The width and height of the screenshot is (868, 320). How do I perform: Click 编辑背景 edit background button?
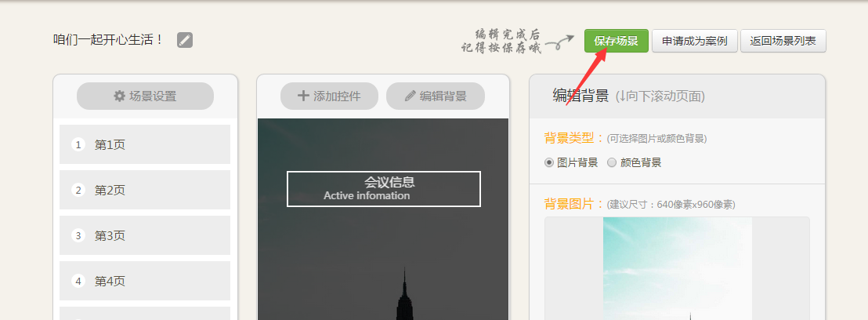coord(435,96)
